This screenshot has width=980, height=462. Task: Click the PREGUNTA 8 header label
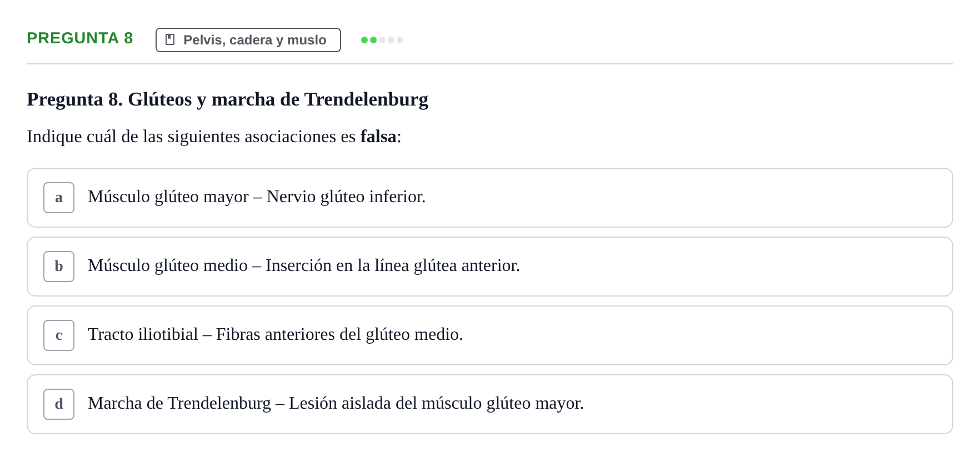coord(80,38)
